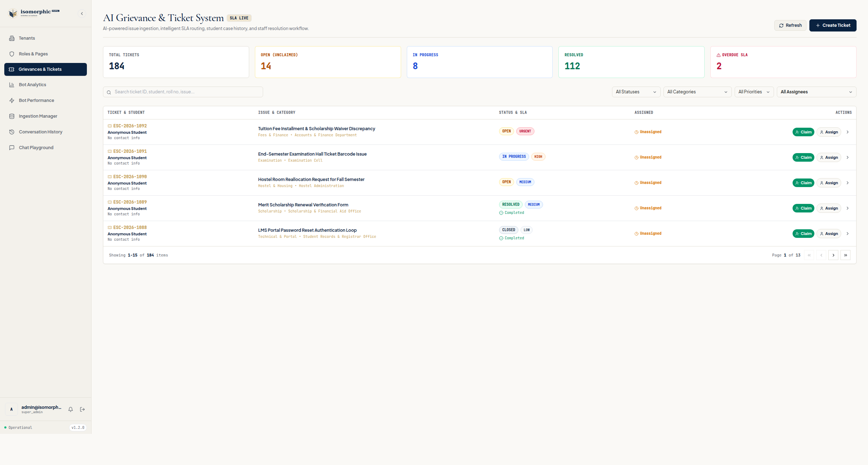Viewport: 868px width, 465px height.
Task: Open the All Priorities filter dropdown
Action: click(754, 92)
